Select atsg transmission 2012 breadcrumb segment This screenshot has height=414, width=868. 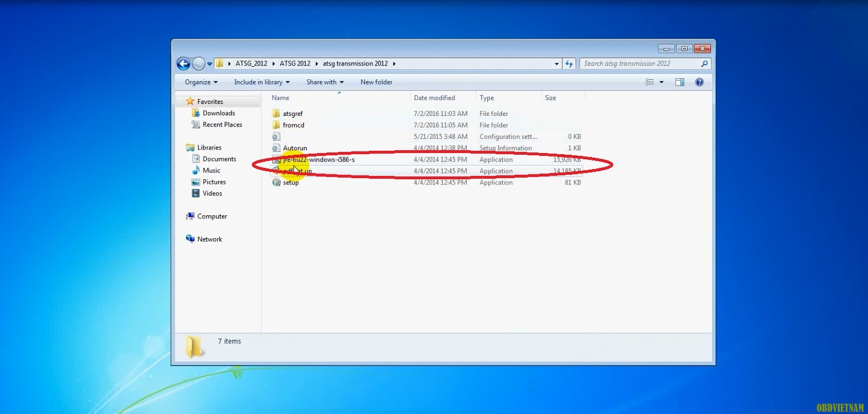tap(355, 63)
